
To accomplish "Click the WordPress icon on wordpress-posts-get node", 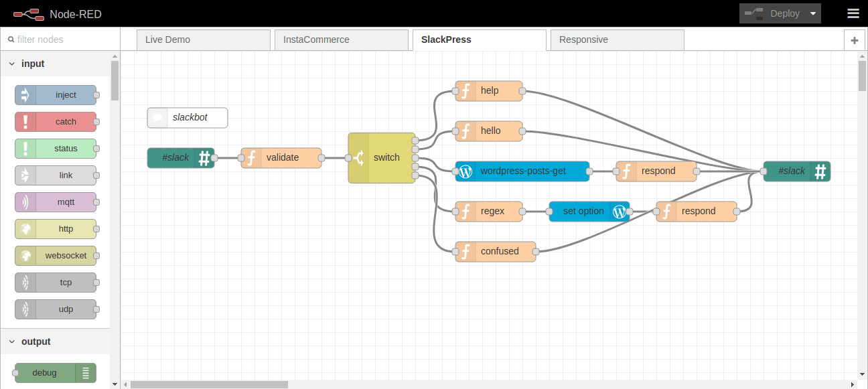I will point(466,171).
